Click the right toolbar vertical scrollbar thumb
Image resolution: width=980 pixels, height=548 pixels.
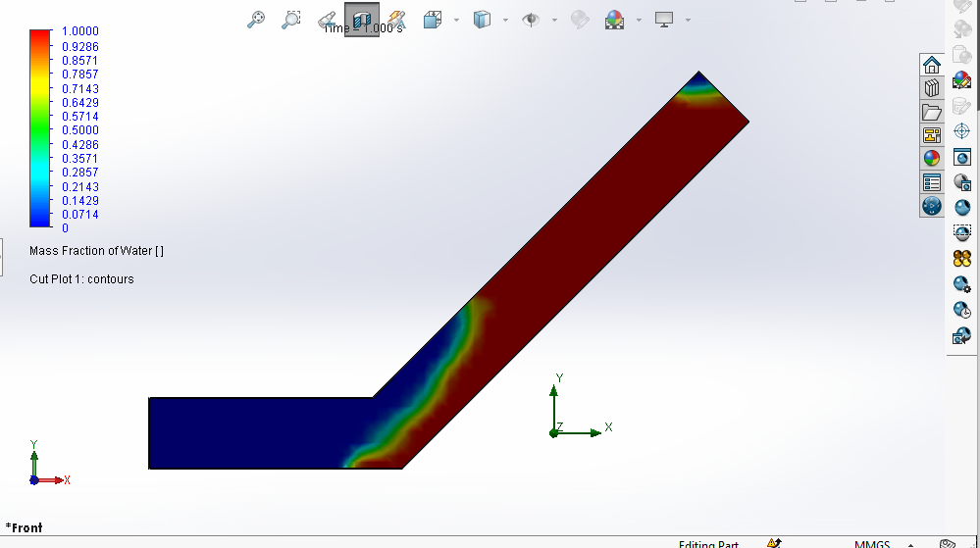coord(977,56)
